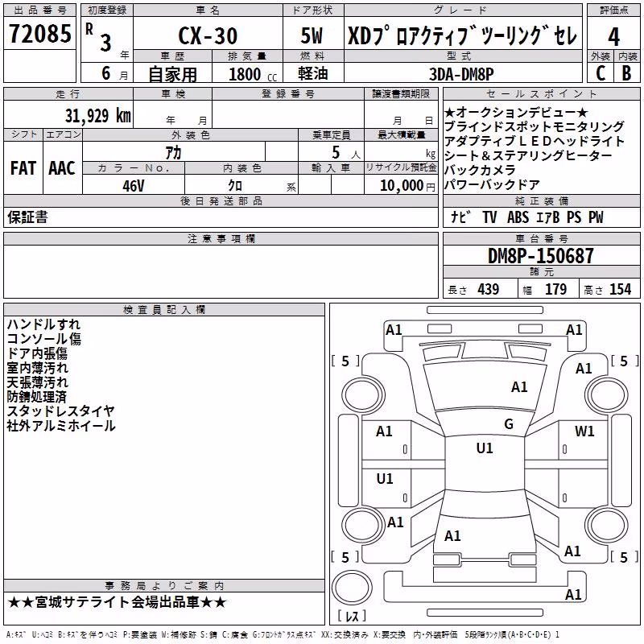Click "パワーバックドア" sales point
The height and width of the screenshot is (644, 644).
click(x=492, y=185)
